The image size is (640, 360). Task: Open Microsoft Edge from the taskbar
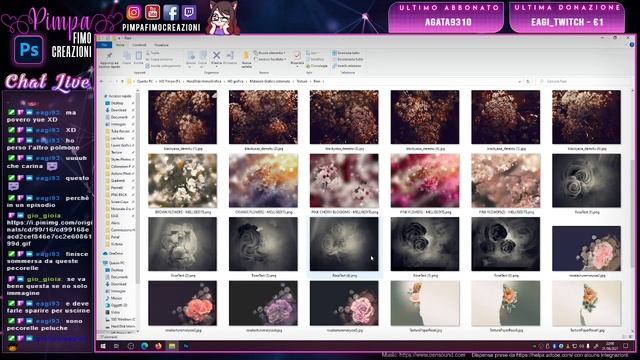[144, 346]
